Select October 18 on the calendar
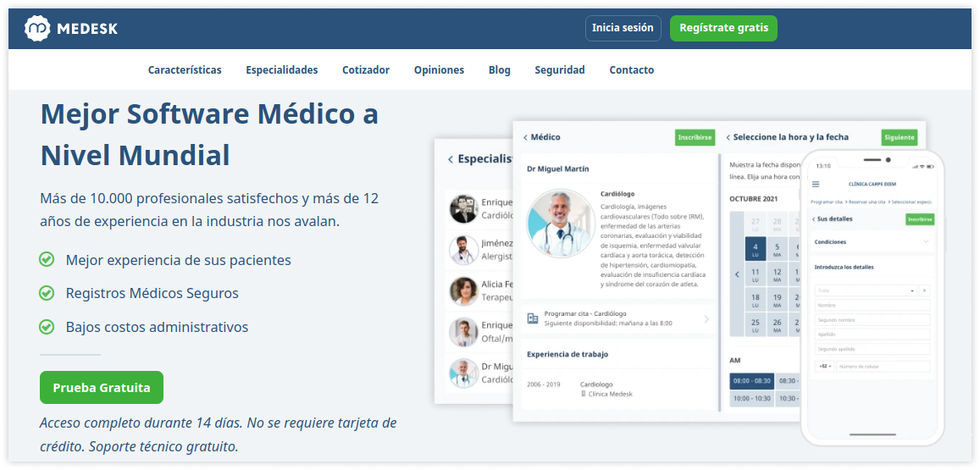 tap(755, 300)
